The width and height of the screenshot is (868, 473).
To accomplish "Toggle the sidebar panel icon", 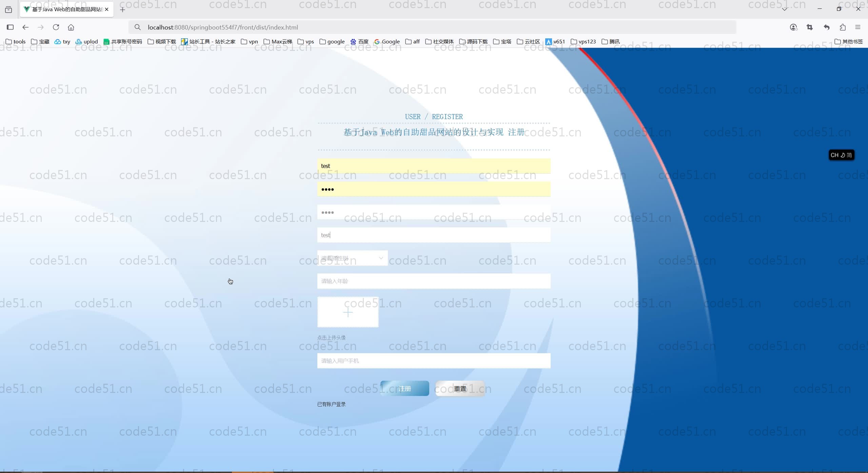I will [x=10, y=27].
